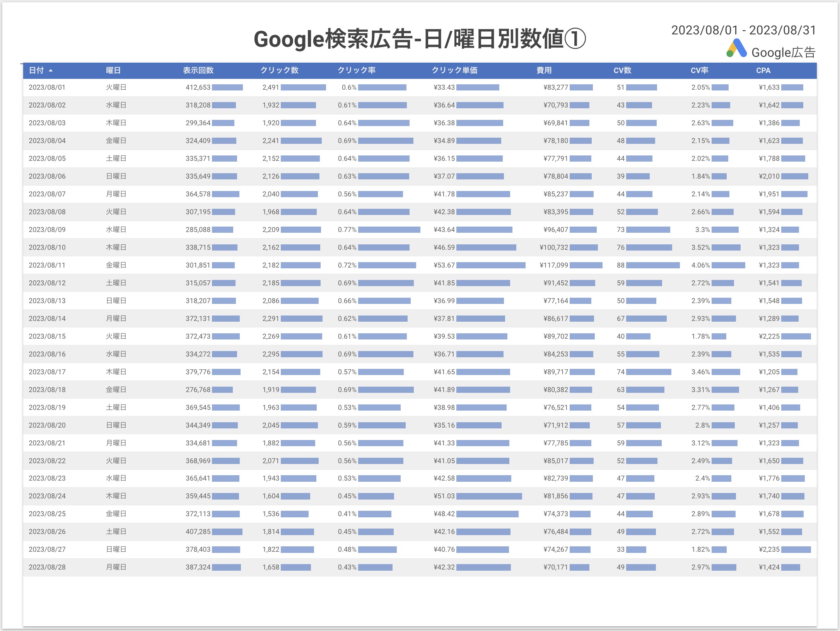Select impressions value 379,776
The width and height of the screenshot is (840, 631).
(198, 372)
